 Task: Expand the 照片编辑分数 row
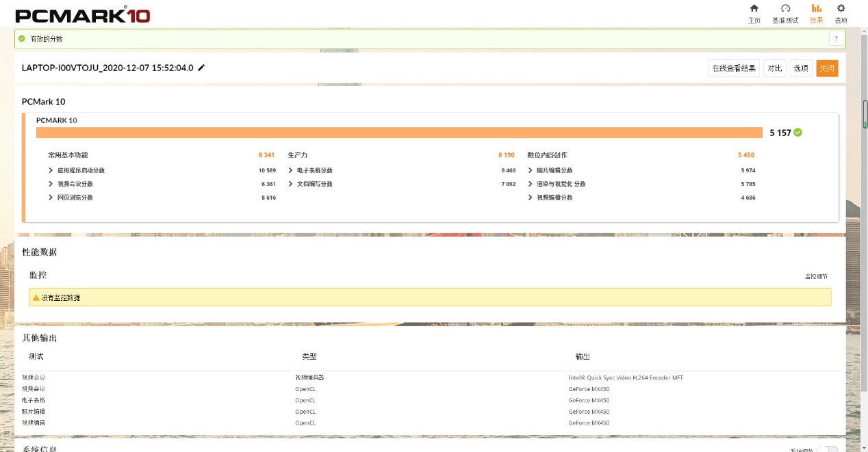tap(530, 170)
